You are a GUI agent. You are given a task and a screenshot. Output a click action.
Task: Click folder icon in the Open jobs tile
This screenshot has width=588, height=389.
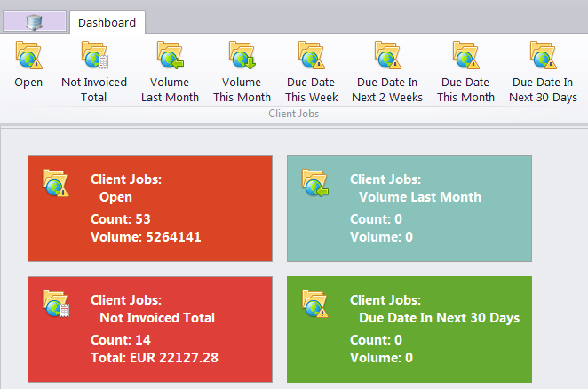[55, 183]
